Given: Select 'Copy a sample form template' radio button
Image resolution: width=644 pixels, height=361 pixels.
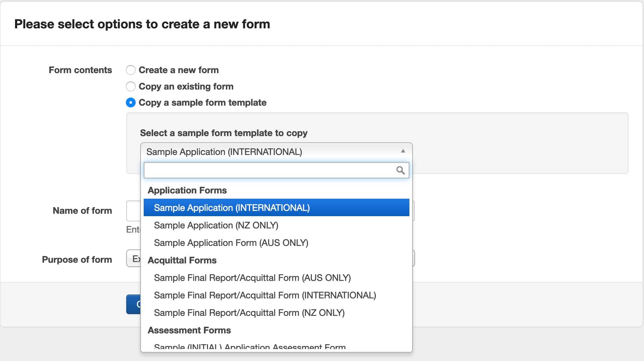Looking at the screenshot, I should click(x=131, y=102).
